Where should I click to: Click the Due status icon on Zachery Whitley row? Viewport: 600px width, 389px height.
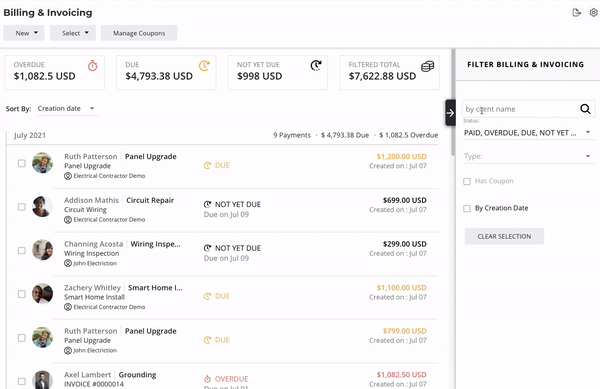pyautogui.click(x=207, y=296)
